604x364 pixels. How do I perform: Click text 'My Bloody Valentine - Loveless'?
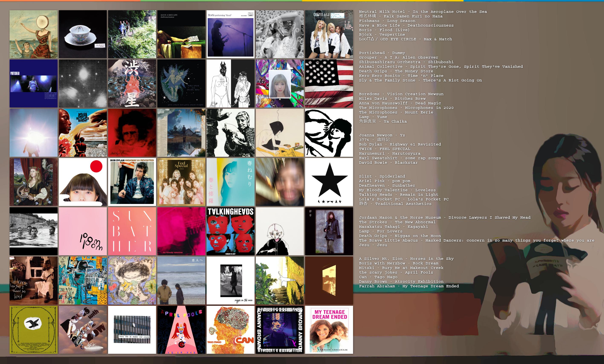click(x=397, y=190)
